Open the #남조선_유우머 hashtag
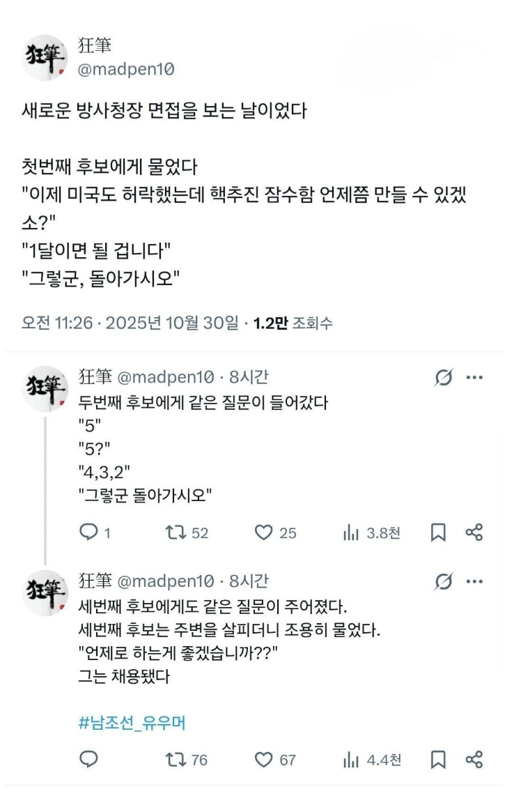The height and width of the screenshot is (812, 521). tap(132, 723)
